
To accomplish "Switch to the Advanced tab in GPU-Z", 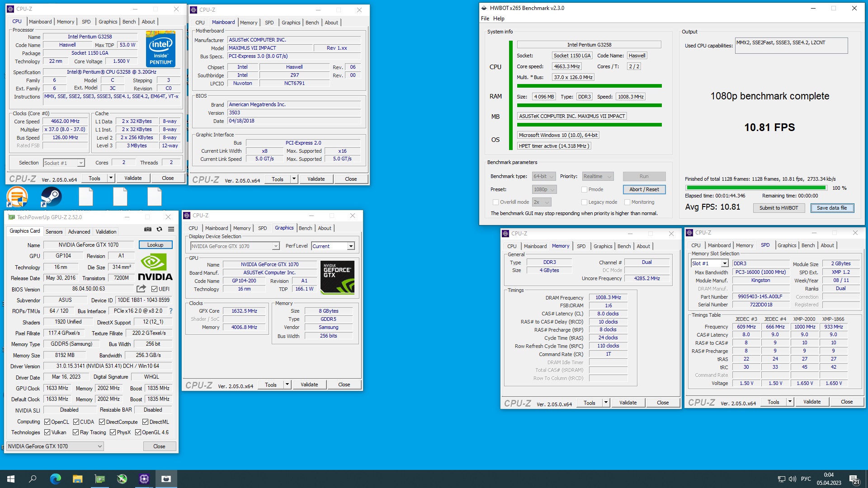I will coord(79,232).
